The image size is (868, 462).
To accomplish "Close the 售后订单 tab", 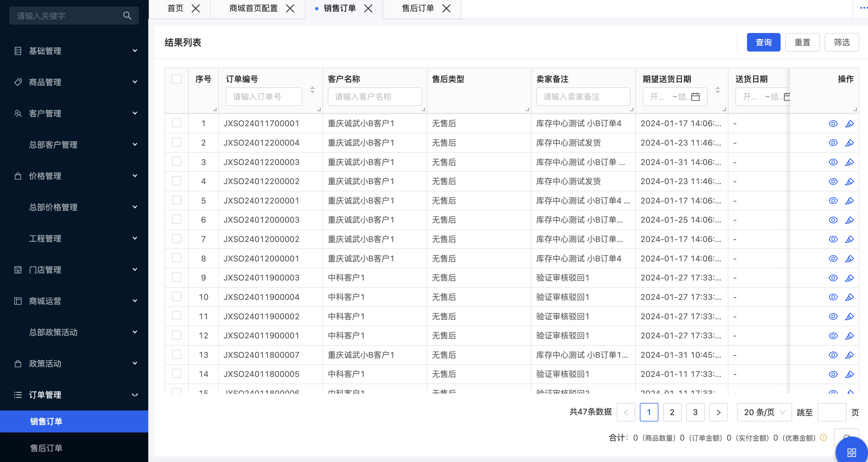I will pyautogui.click(x=446, y=8).
